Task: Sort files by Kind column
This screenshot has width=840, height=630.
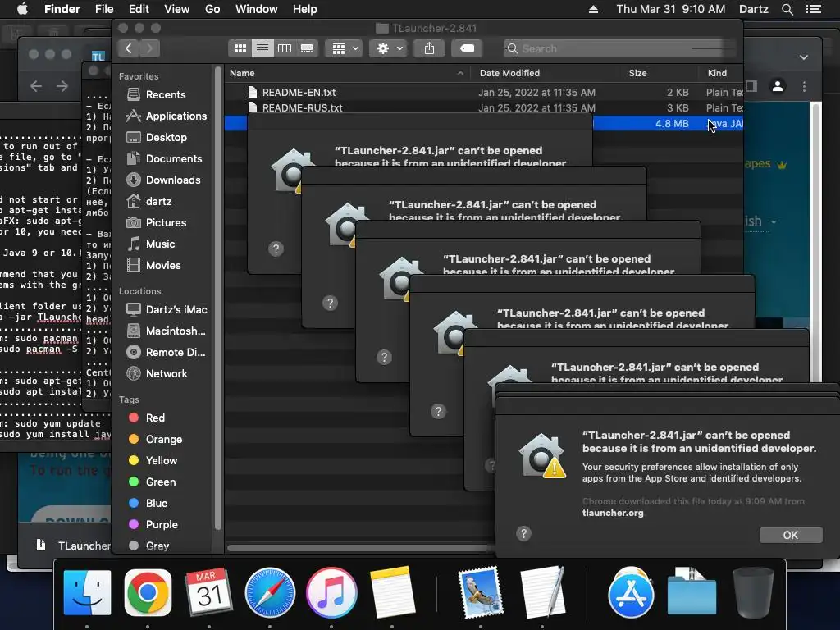Action: [720, 73]
